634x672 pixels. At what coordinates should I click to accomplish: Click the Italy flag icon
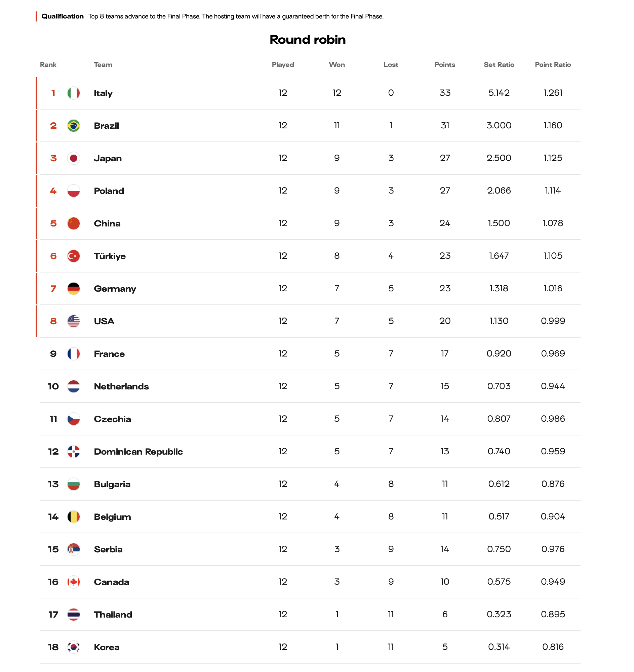pyautogui.click(x=73, y=93)
